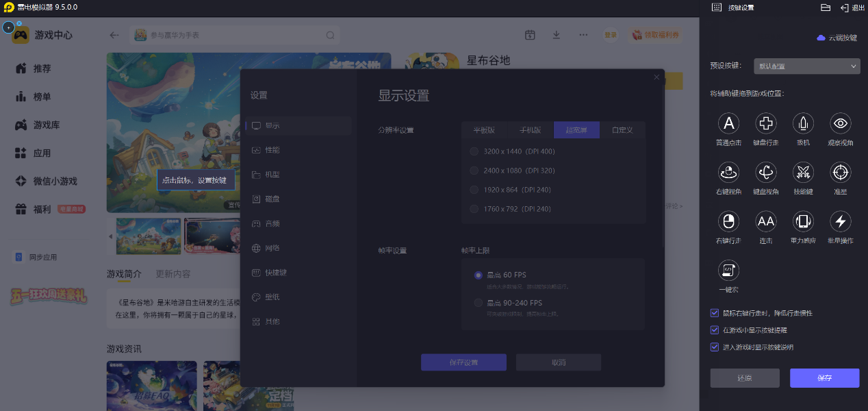Click 取消 in display settings dialog
Screen dimensions: 868x411
click(559, 362)
